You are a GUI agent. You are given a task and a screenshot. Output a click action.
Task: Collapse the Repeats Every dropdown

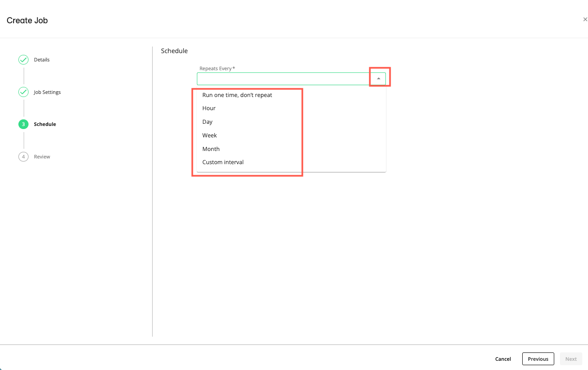pyautogui.click(x=378, y=77)
